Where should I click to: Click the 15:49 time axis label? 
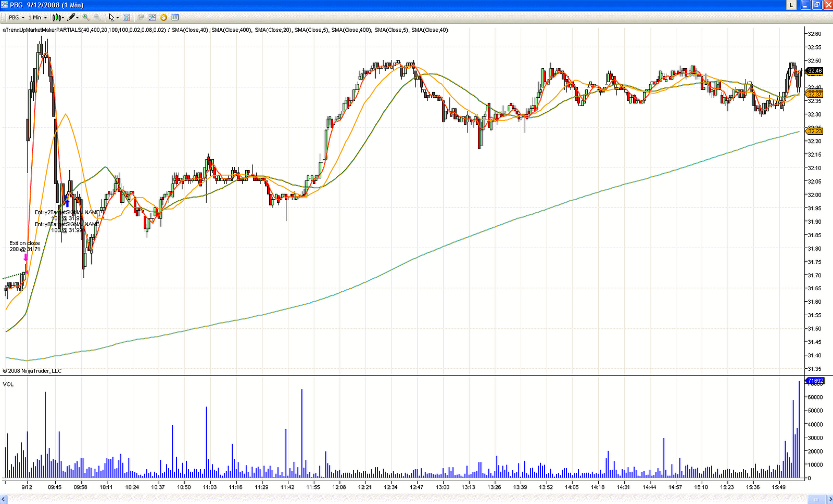(x=779, y=487)
